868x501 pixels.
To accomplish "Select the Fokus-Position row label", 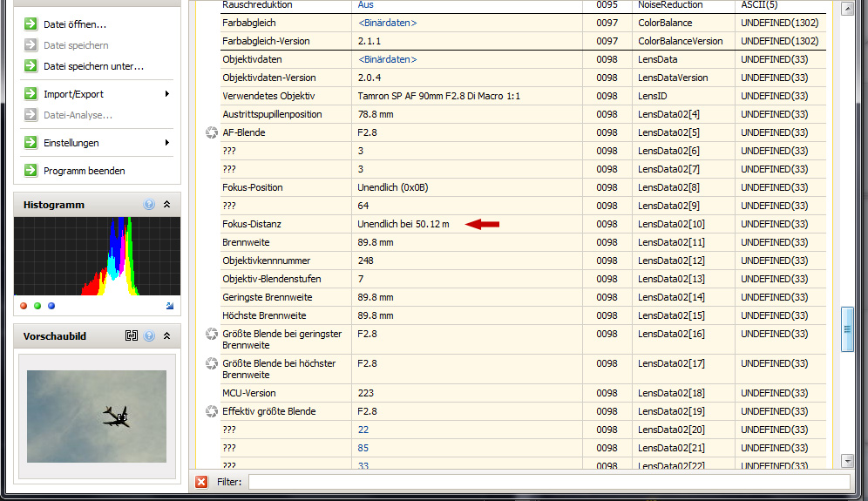I will [253, 187].
